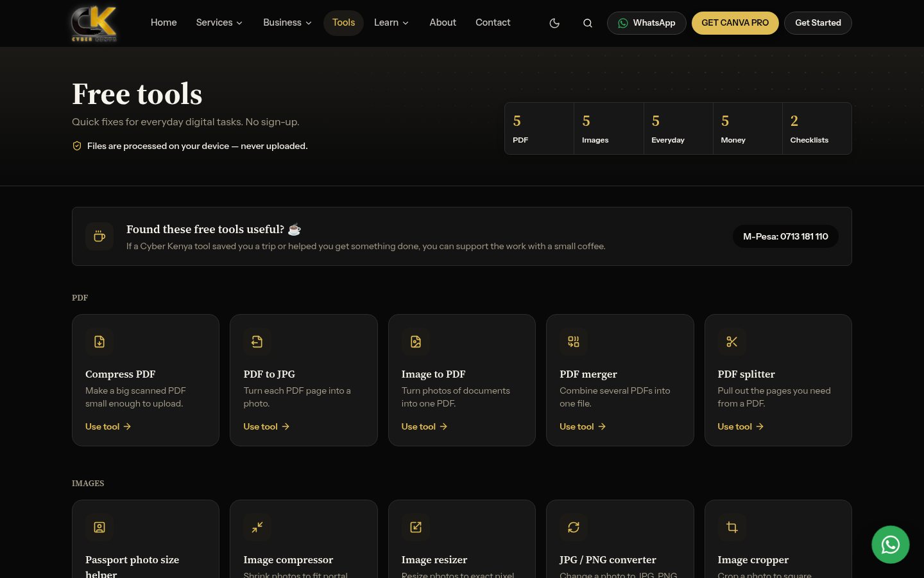Click the PDF to JPG card icon
The width and height of the screenshot is (924, 578).
pos(257,342)
